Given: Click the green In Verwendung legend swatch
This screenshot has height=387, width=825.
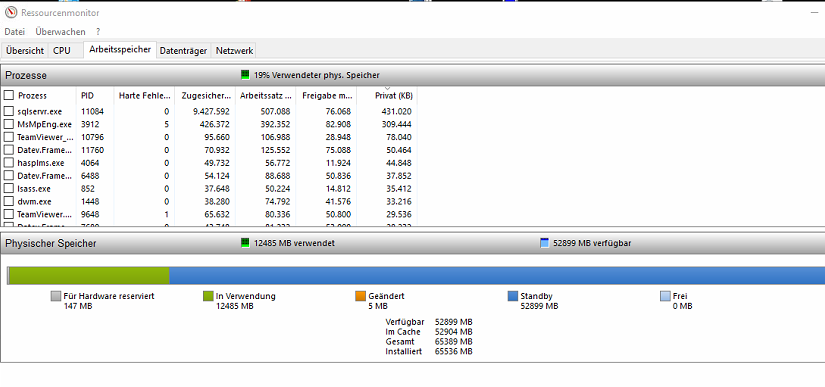Looking at the screenshot, I should (x=208, y=296).
